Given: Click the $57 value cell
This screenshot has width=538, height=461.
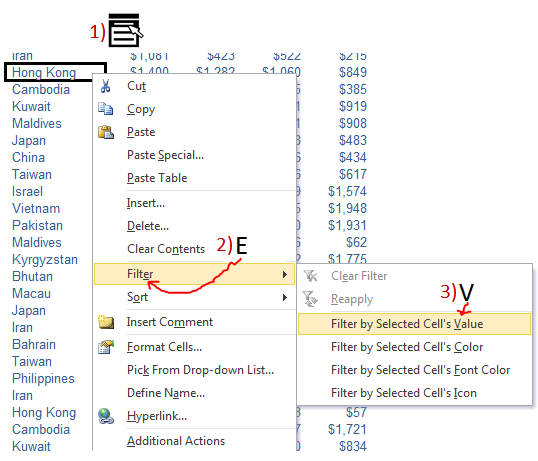Looking at the screenshot, I should pos(356,412).
